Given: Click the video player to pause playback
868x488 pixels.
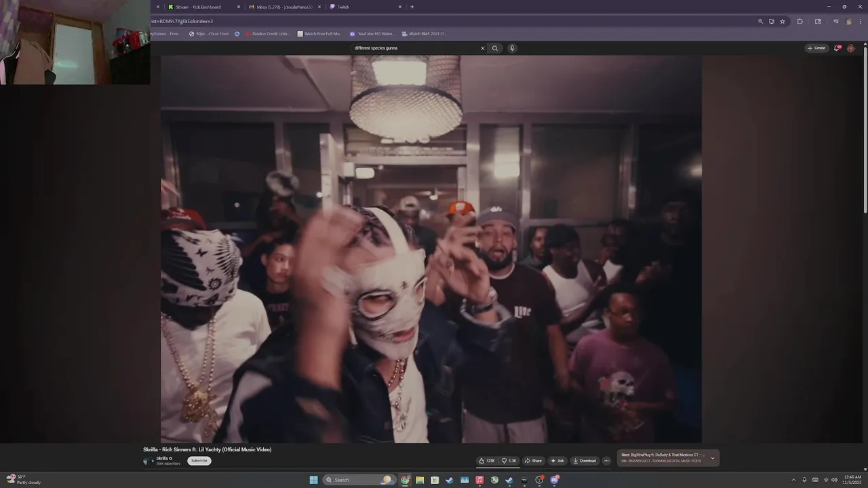Looking at the screenshot, I should coord(431,249).
